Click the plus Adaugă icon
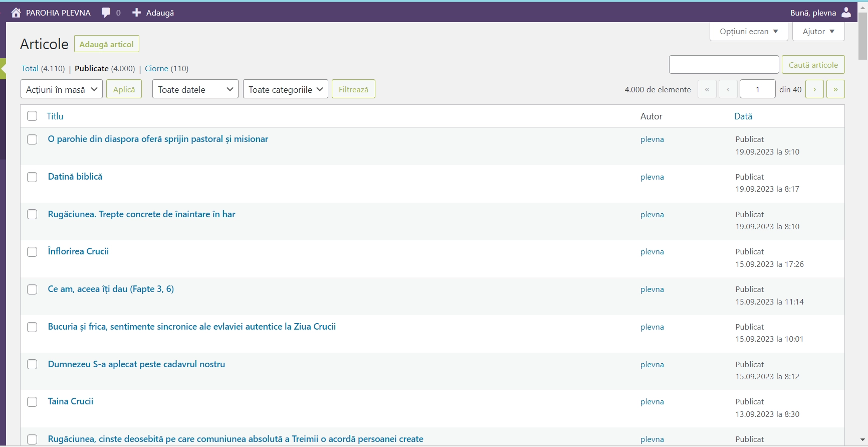Viewport: 868px width, 447px height. click(x=136, y=13)
